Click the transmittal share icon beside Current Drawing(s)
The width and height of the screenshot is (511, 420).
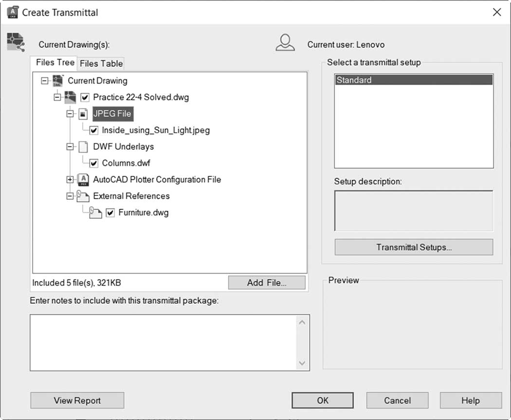coord(16,42)
